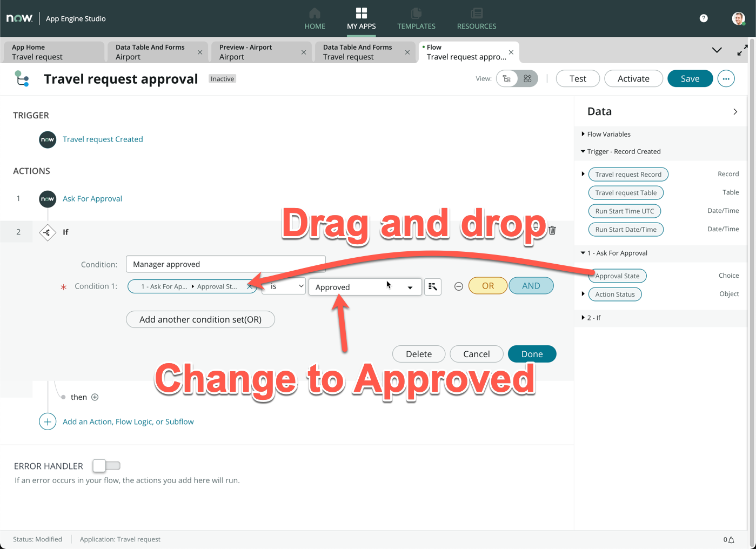Delete the If step with trash icon
The height and width of the screenshot is (549, 756).
(x=552, y=230)
